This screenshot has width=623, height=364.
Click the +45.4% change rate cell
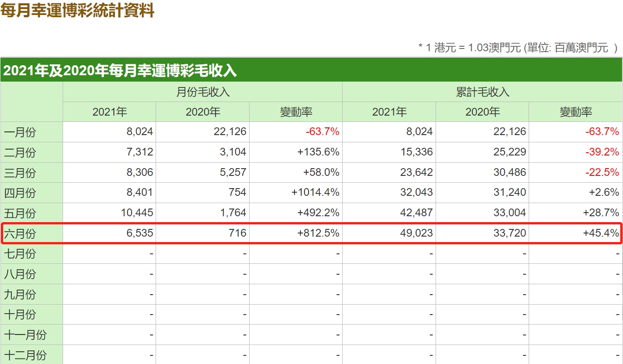[601, 233]
